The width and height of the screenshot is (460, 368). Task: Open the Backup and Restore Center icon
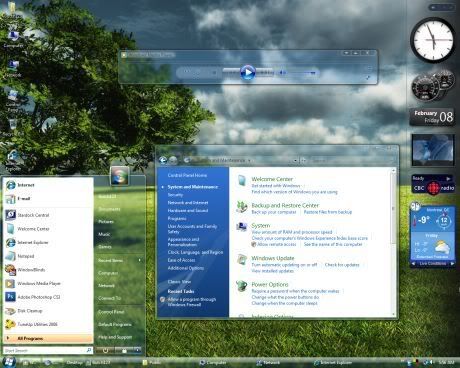point(241,207)
